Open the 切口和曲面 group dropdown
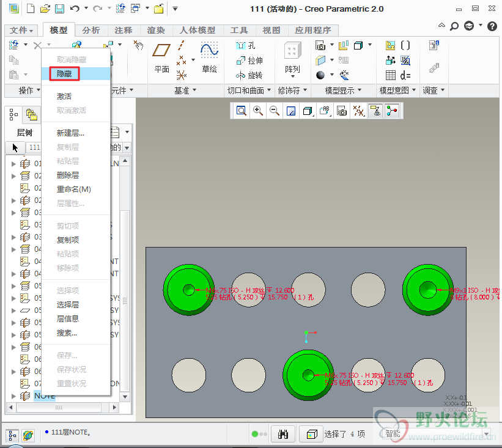The image size is (502, 448). 249,90
